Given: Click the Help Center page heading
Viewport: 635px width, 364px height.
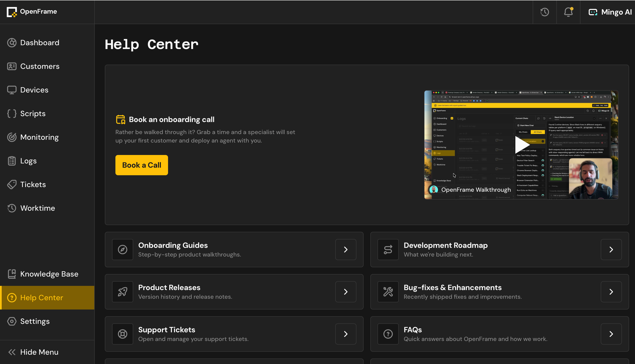Looking at the screenshot, I should click(x=151, y=45).
